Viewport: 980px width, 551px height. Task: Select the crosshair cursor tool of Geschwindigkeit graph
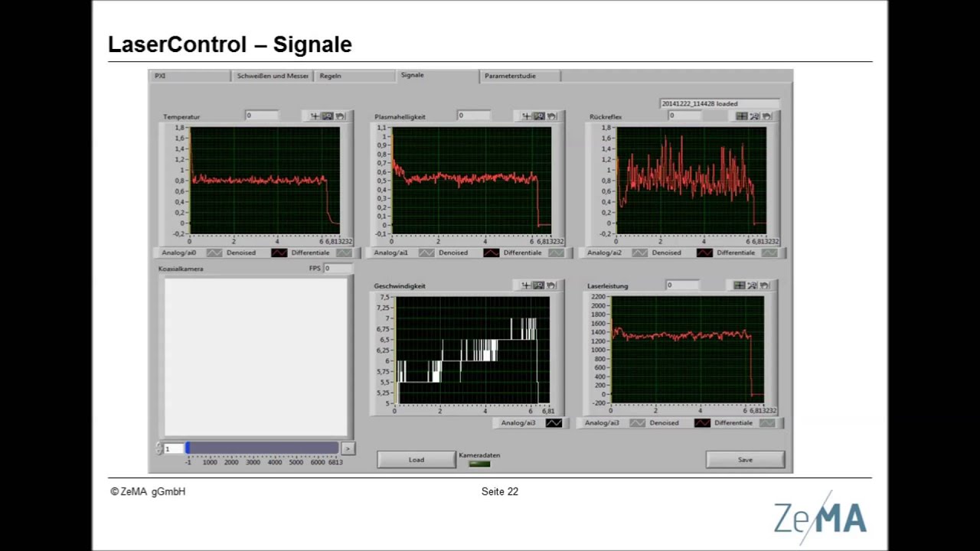tap(526, 285)
